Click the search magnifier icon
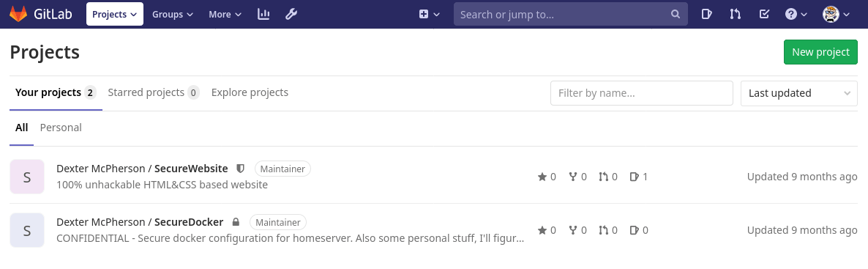Screen dimensions: 868x269 (676, 15)
